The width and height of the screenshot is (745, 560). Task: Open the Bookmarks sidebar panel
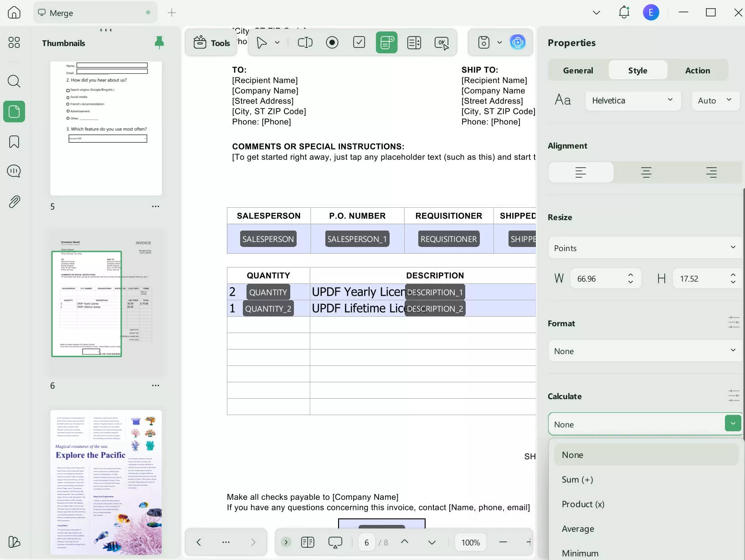coord(14,142)
